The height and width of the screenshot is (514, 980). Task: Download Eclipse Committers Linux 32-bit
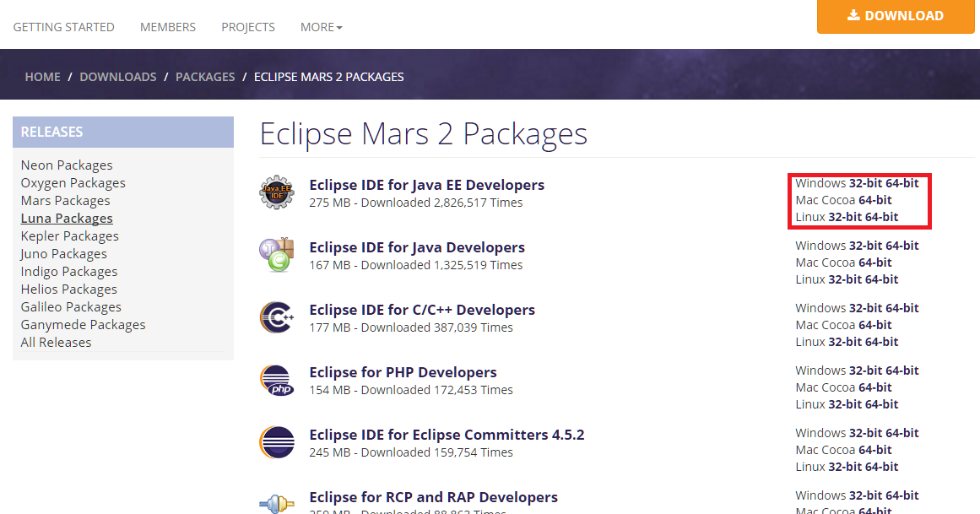845,467
